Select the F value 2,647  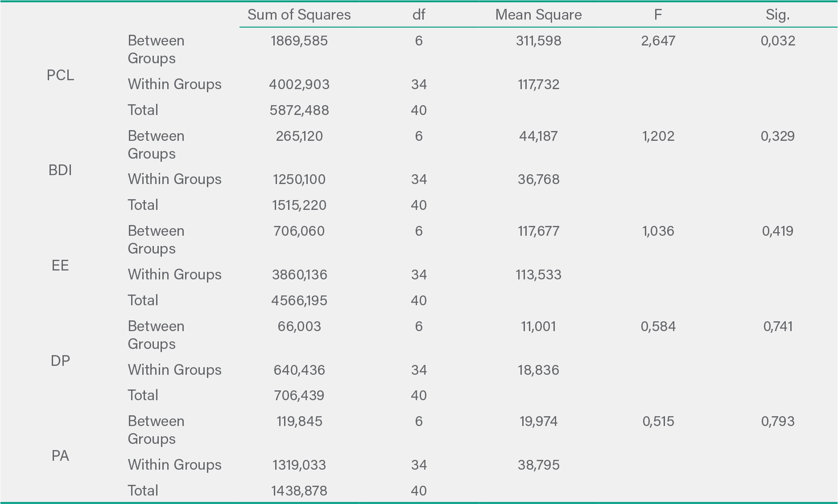point(658,41)
